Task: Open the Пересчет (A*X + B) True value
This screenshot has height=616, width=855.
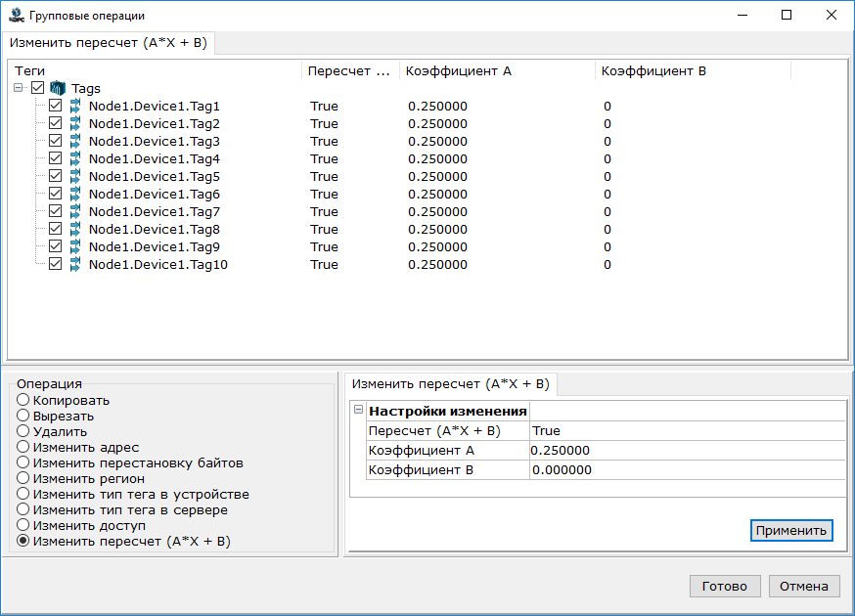Action: [687, 430]
